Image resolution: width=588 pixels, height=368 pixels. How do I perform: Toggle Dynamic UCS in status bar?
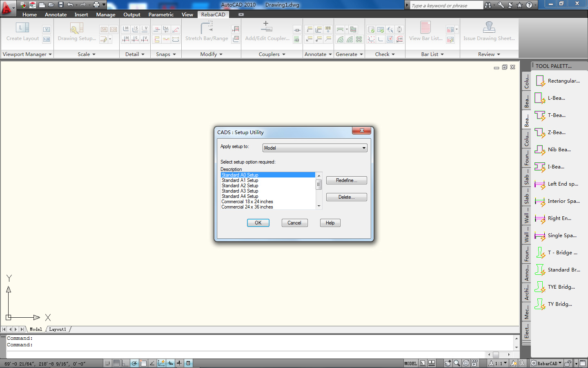click(x=161, y=363)
